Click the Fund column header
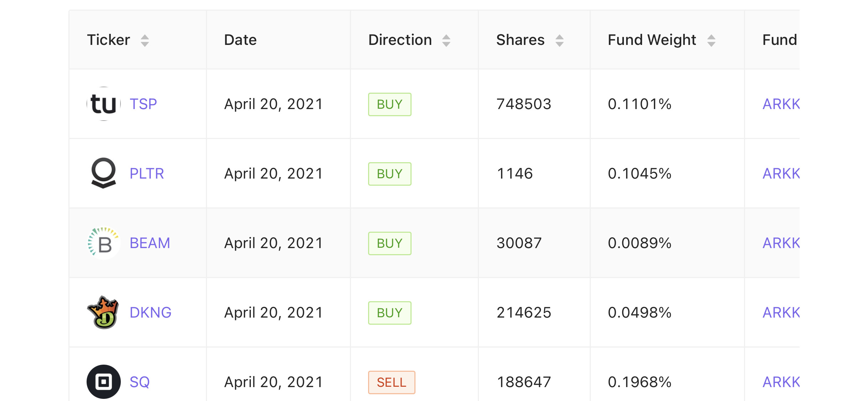 (780, 40)
